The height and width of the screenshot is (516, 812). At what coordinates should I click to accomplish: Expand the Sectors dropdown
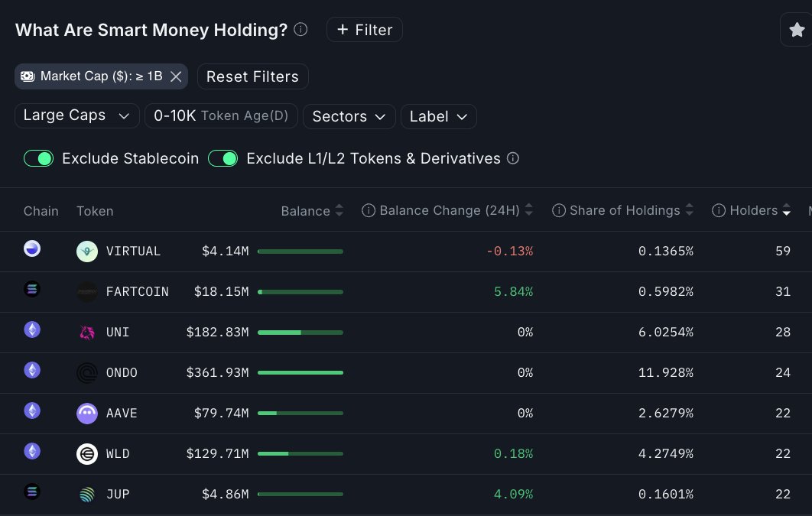click(349, 116)
